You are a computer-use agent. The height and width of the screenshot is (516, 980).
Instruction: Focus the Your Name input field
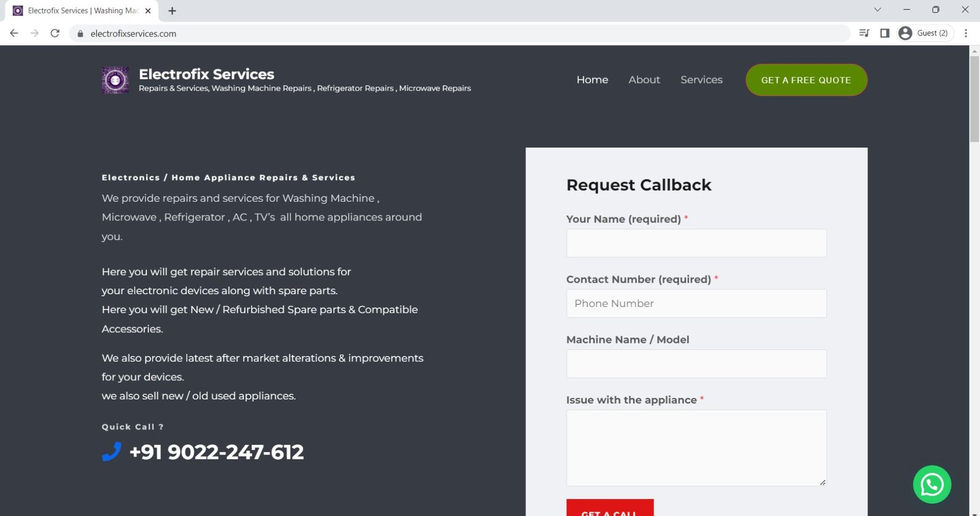point(696,243)
